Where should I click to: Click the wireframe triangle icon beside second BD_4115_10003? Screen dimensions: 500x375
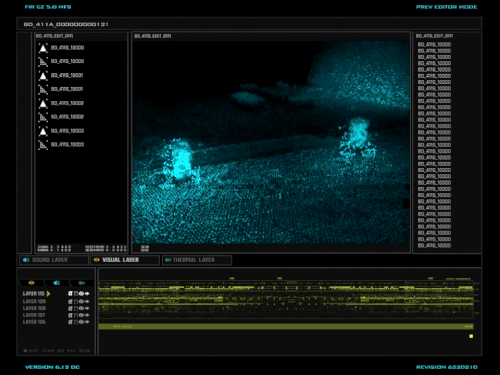[43, 145]
